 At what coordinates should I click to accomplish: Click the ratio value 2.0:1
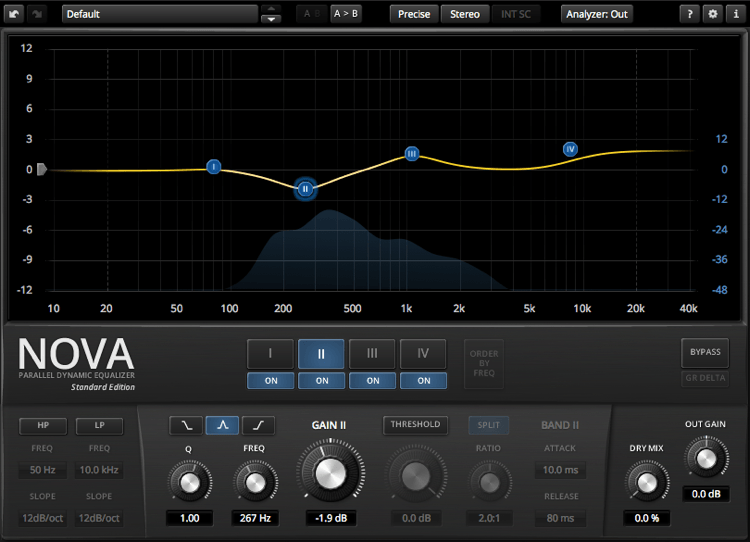[x=489, y=518]
